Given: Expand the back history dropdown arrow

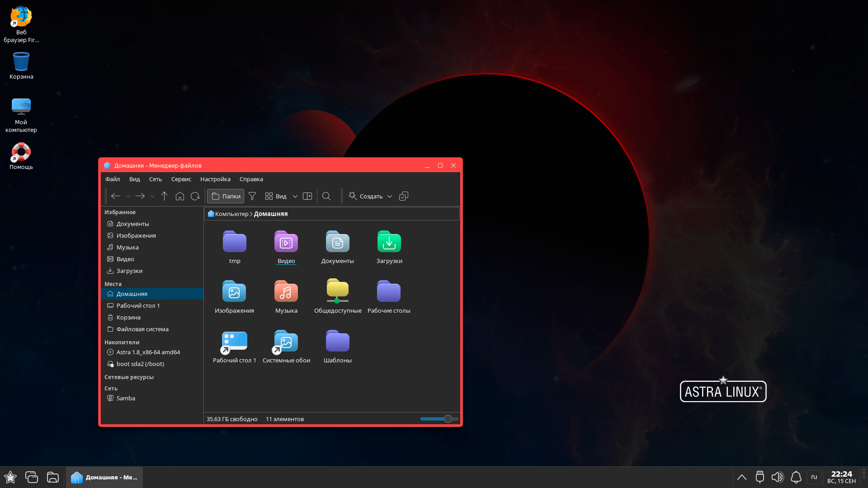Looking at the screenshot, I should pyautogui.click(x=128, y=197).
